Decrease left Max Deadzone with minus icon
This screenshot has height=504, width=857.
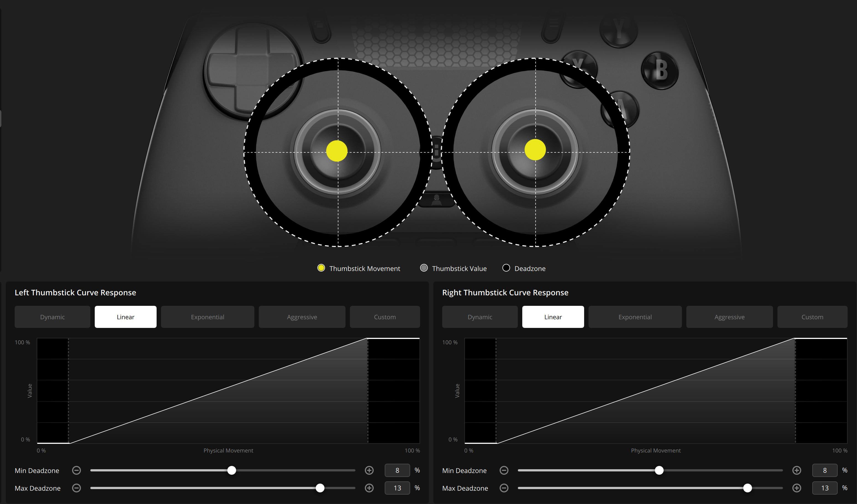coord(77,488)
